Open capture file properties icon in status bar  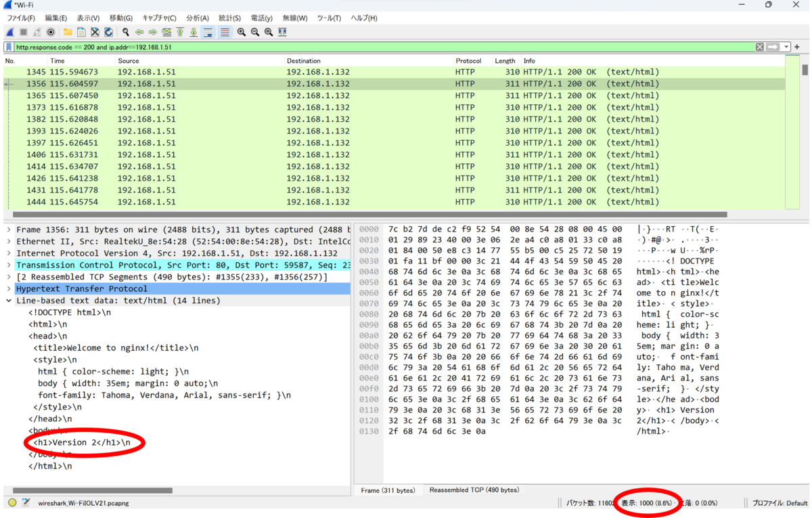point(26,502)
